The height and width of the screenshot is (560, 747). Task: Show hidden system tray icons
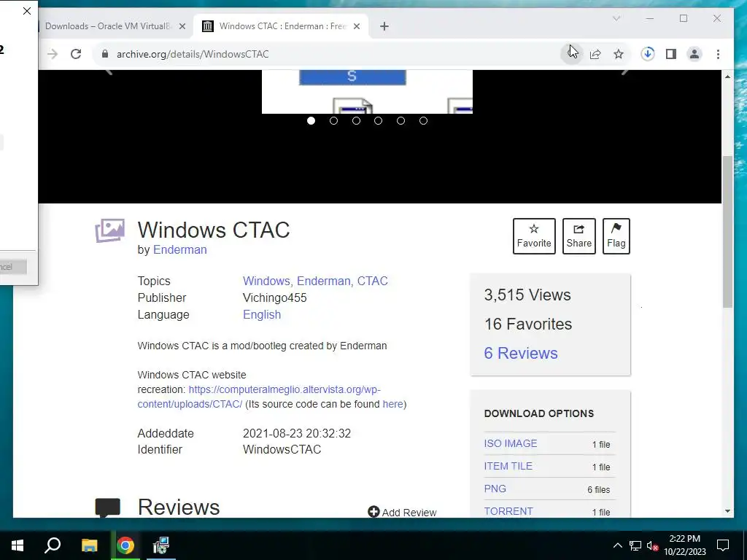pyautogui.click(x=617, y=545)
